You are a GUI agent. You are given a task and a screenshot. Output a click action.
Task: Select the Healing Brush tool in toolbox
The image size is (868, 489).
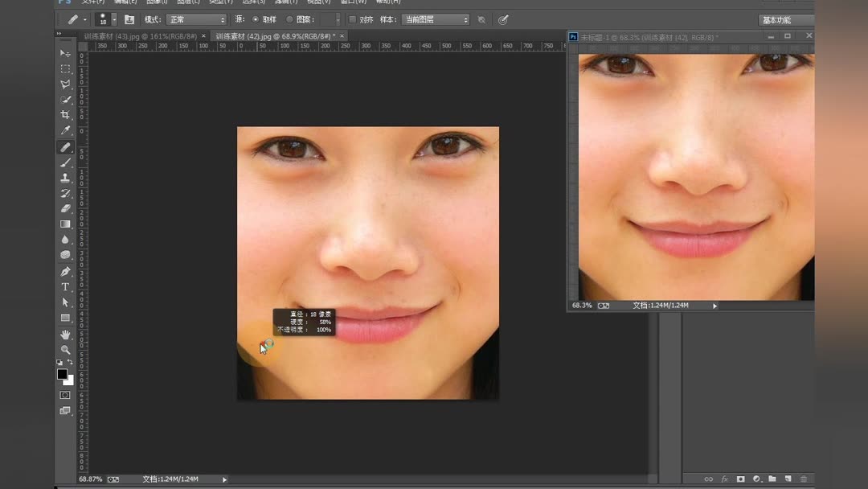point(65,147)
